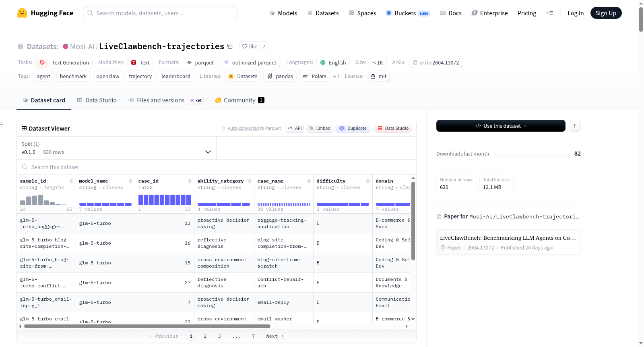Click the search models, datasets, users field

160,13
